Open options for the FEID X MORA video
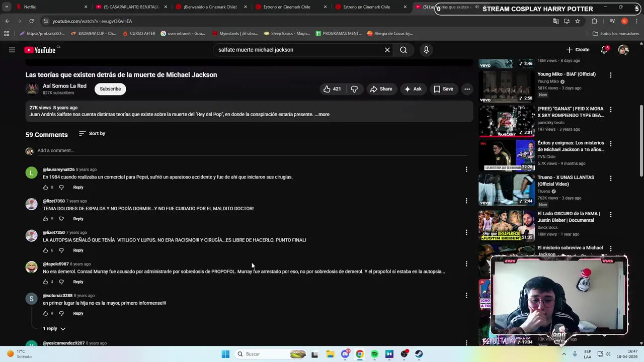 point(611,110)
